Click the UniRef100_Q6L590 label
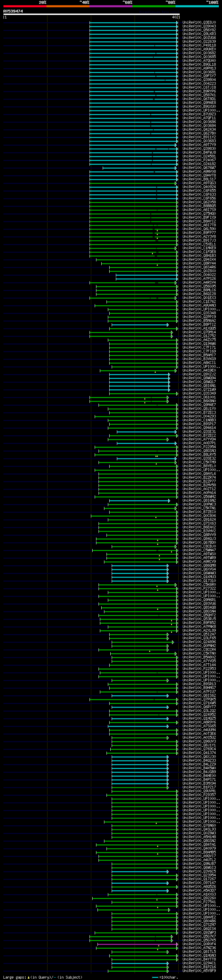Viewport: 222px width, 980px height. tap(199, 229)
